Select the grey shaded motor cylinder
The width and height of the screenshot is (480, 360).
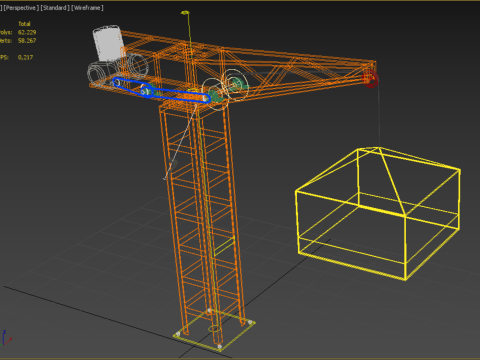tap(108, 43)
